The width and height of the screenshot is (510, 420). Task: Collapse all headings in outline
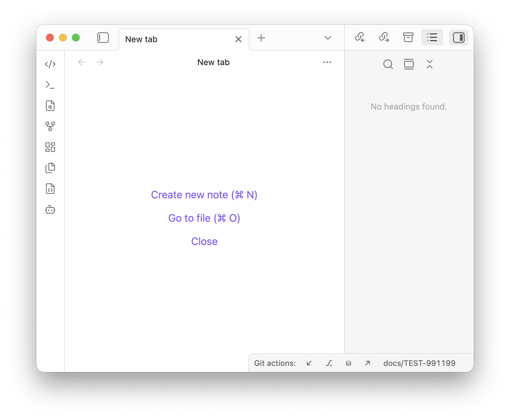coord(430,64)
